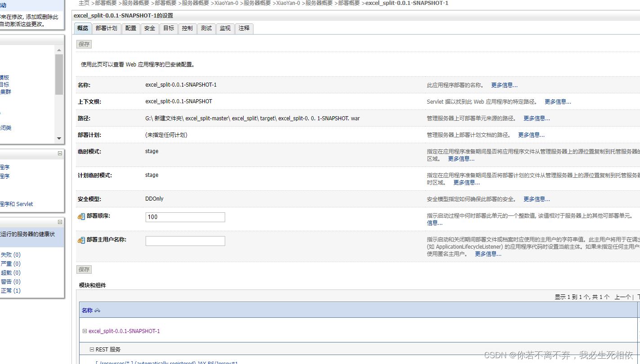Open the 配置 tab
The height and width of the screenshot is (364, 640).
click(x=131, y=28)
